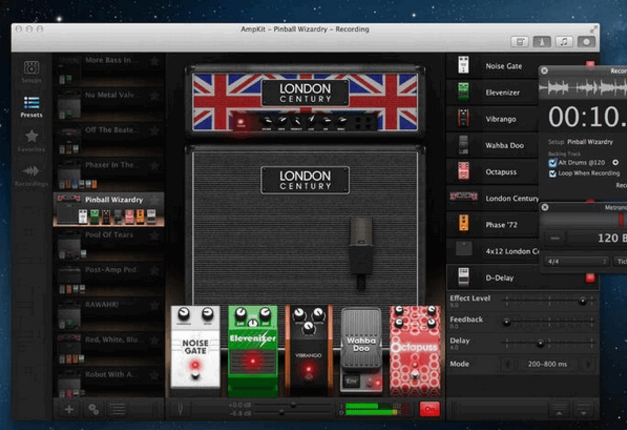The width and height of the screenshot is (627, 430).
Task: Click the music note backing track button
Action: pos(564,42)
